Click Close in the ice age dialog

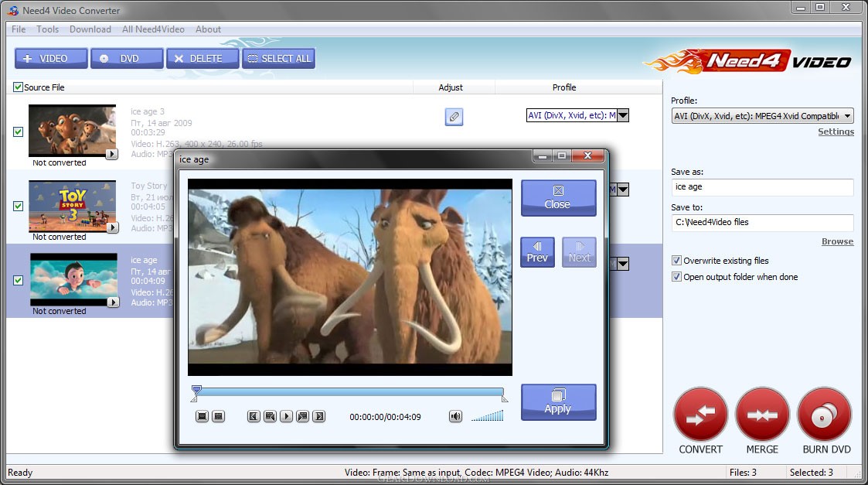pyautogui.click(x=558, y=198)
